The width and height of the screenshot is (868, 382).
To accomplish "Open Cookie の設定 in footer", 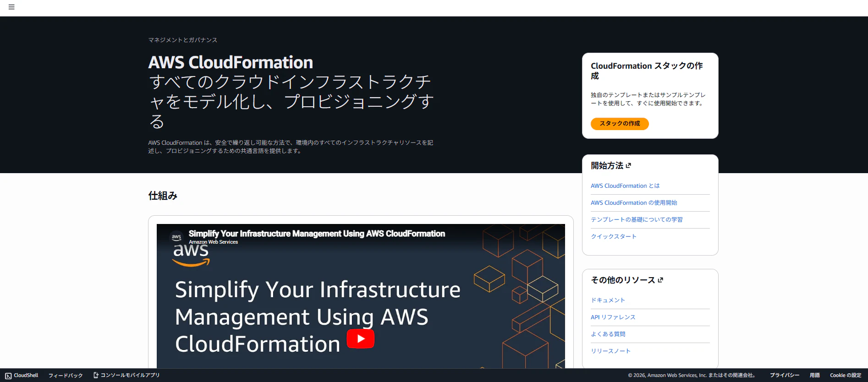I will pos(846,375).
